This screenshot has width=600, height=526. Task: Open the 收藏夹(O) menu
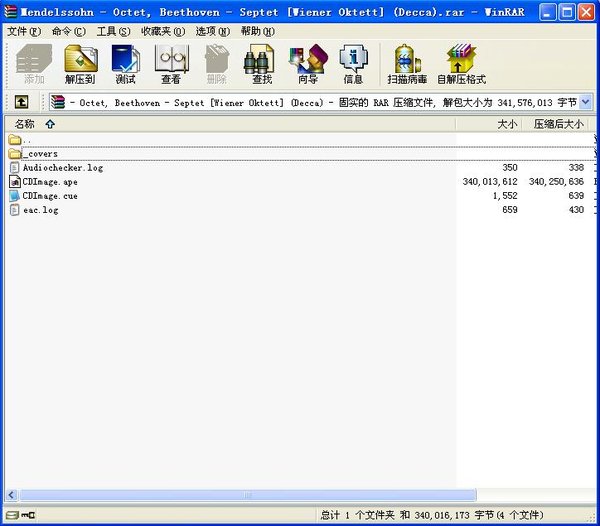click(x=163, y=31)
